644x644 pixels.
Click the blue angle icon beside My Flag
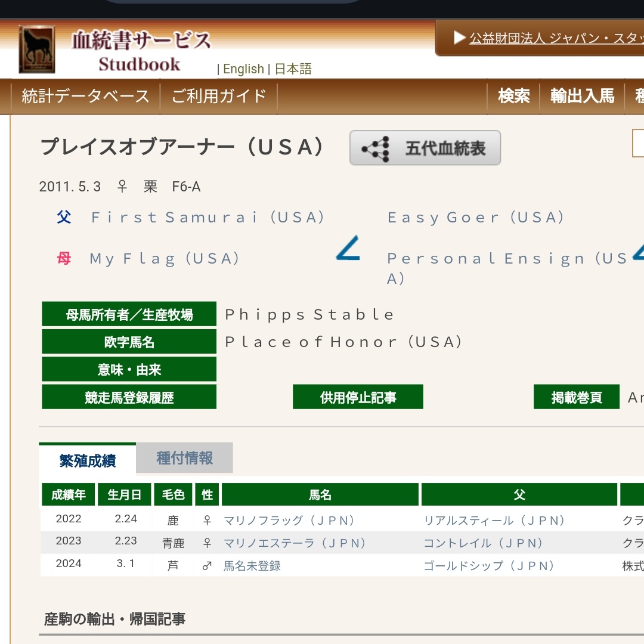(x=348, y=249)
